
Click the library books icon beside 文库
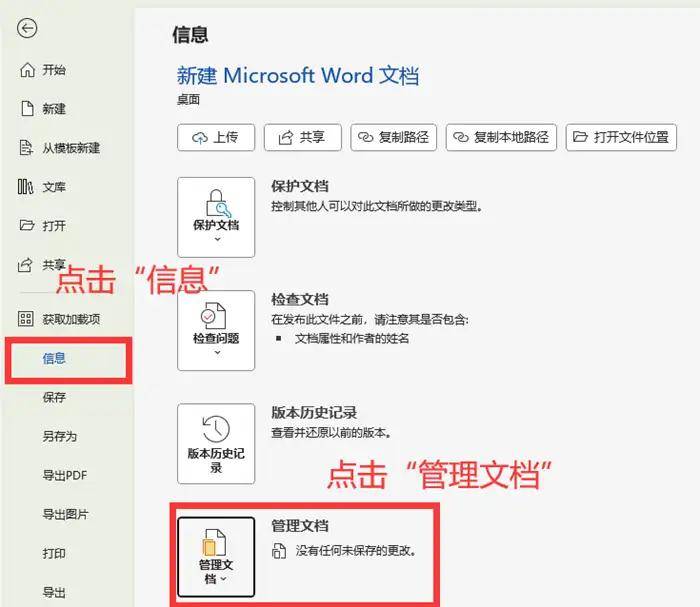pyautogui.click(x=25, y=187)
